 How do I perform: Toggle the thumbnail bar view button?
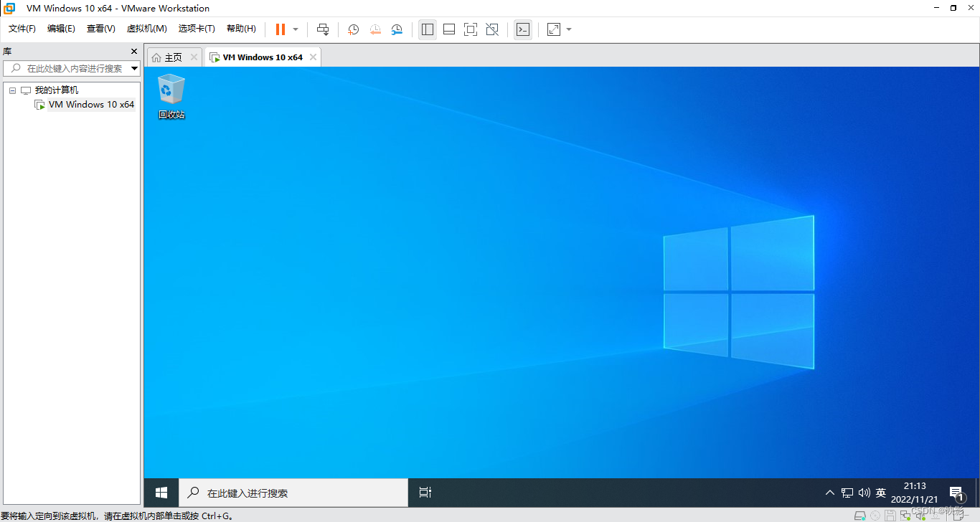449,29
